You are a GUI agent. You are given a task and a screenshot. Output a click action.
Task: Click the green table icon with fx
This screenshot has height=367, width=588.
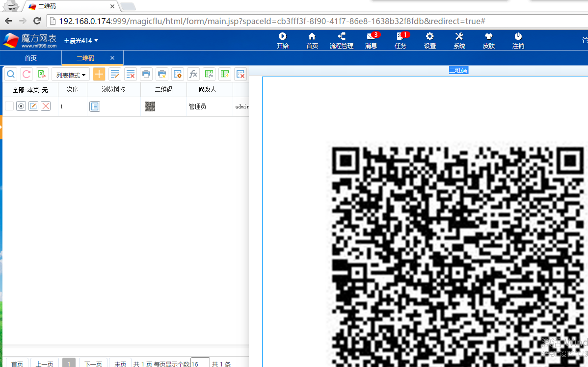point(209,74)
